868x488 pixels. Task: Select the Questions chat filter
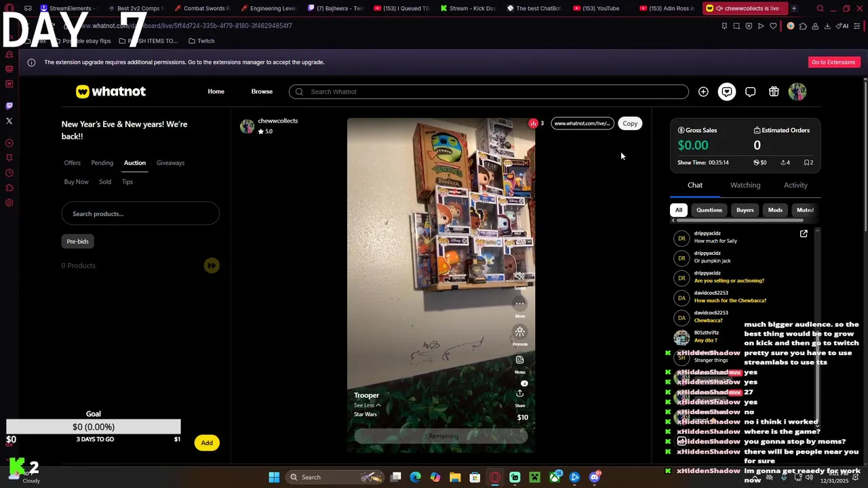[x=709, y=210]
